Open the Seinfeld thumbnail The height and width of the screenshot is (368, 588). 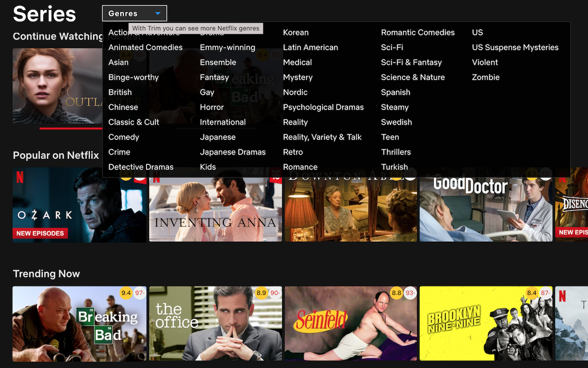click(351, 323)
